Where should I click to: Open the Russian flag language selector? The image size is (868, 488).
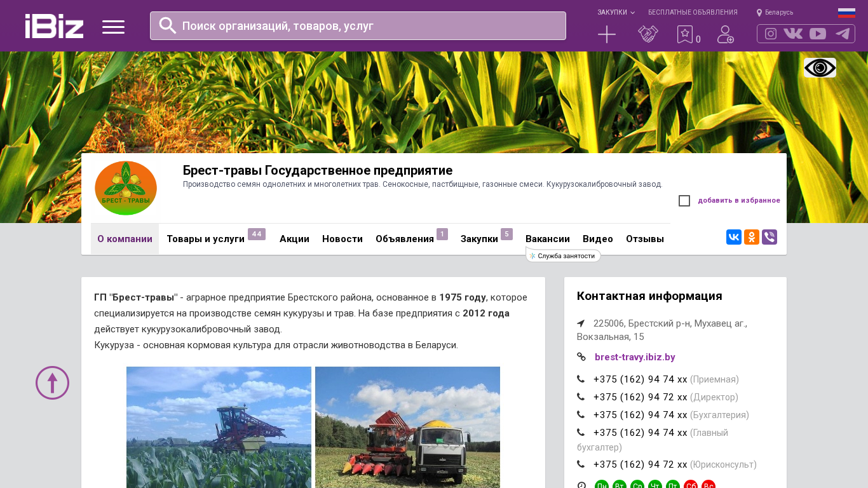tap(846, 13)
